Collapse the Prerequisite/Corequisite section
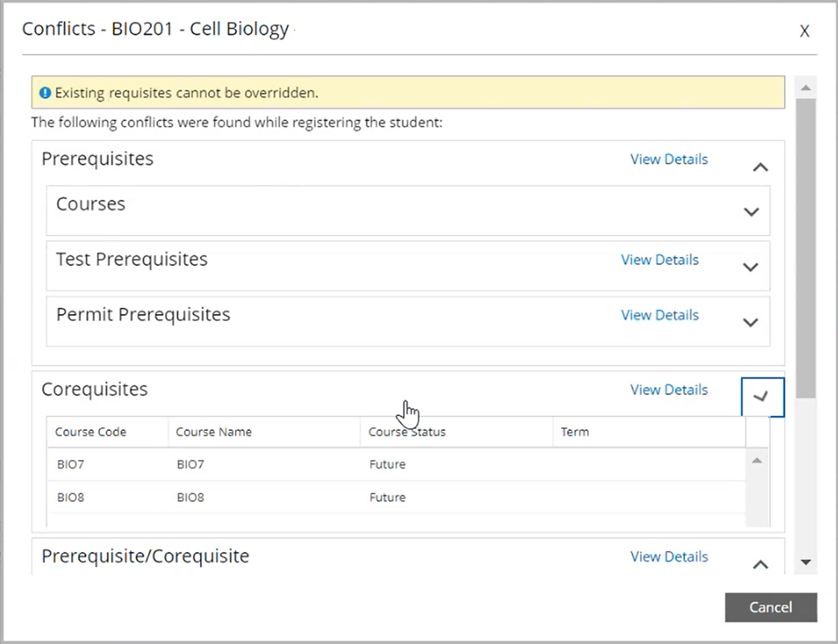This screenshot has height=644, width=838. [760, 565]
